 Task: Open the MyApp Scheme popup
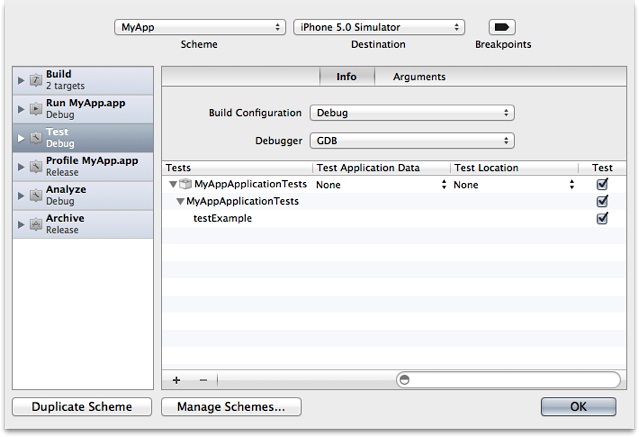[x=200, y=27]
